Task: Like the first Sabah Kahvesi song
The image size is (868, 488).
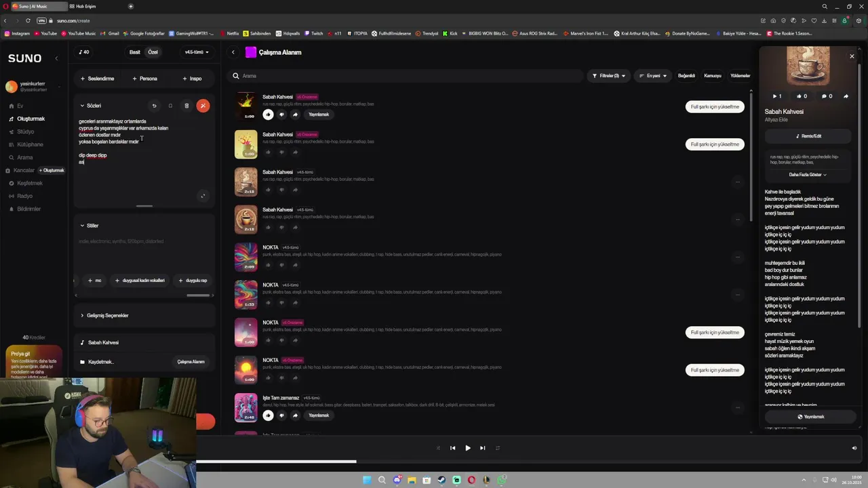Action: [268, 115]
